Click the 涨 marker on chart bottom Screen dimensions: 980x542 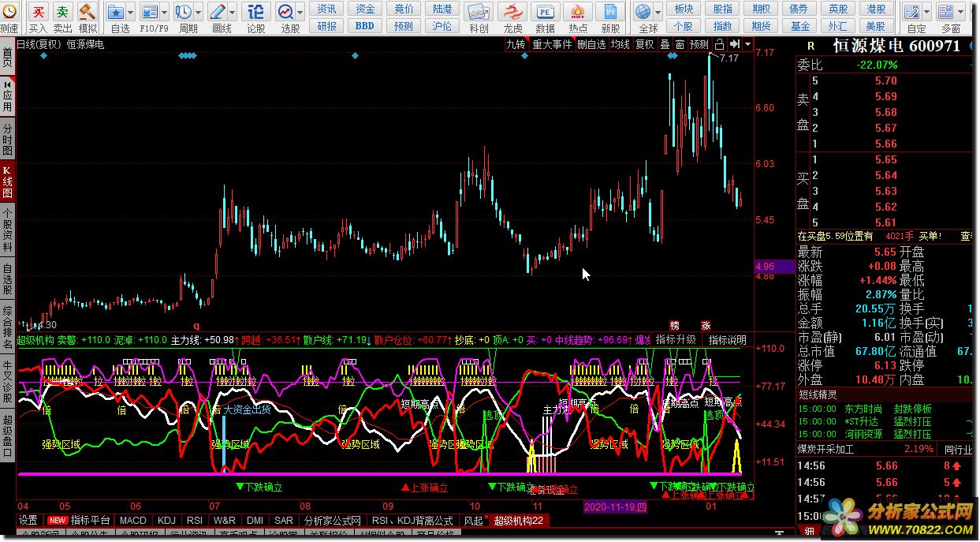706,325
